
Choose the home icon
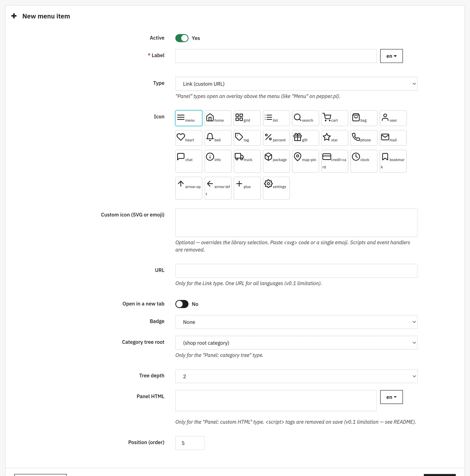tap(218, 118)
